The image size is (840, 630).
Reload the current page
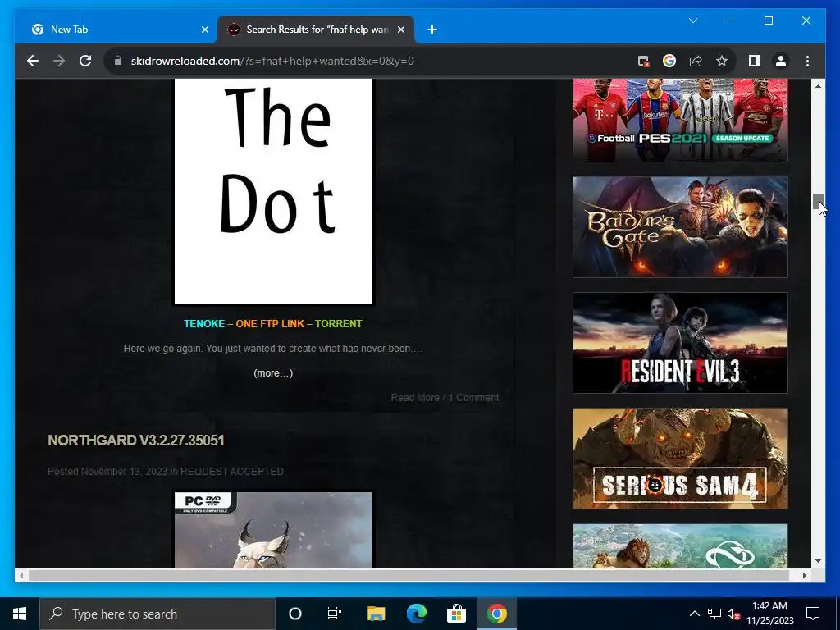85,61
